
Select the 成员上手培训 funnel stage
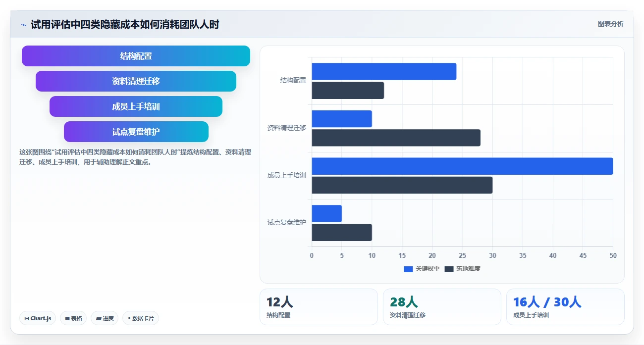tap(136, 106)
